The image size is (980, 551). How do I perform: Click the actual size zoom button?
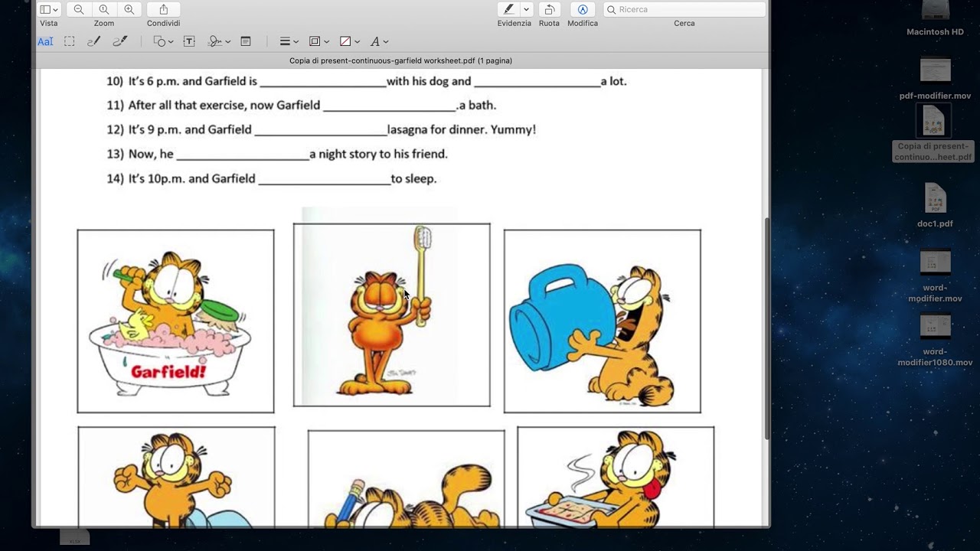coord(104,9)
